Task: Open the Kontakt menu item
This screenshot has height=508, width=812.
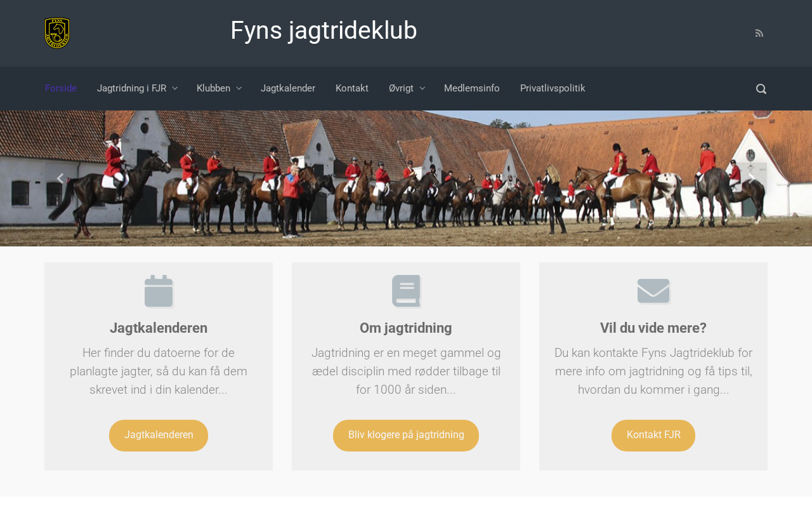Action: tap(352, 88)
